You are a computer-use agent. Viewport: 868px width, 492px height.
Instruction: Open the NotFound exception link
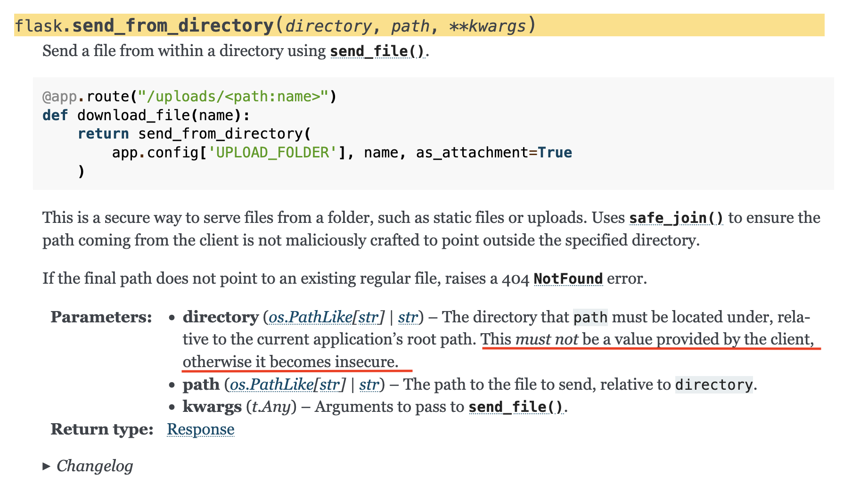coord(568,279)
